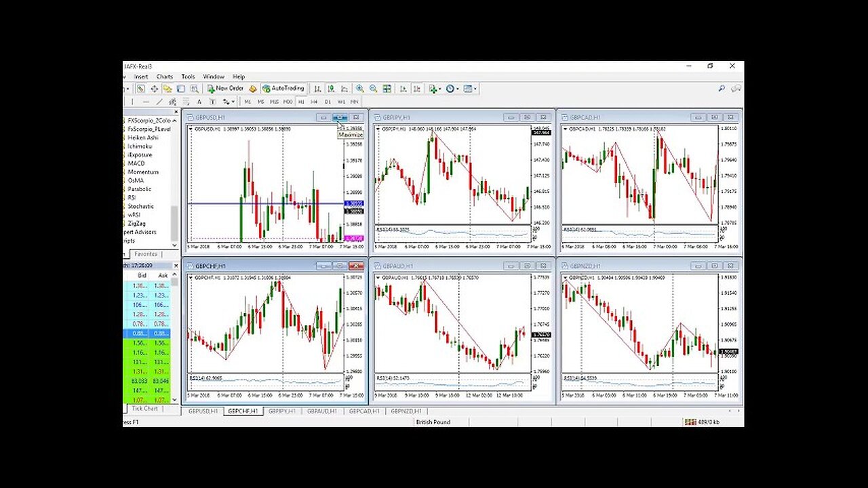
Task: Switch chart to bar chart type
Action: [317, 88]
